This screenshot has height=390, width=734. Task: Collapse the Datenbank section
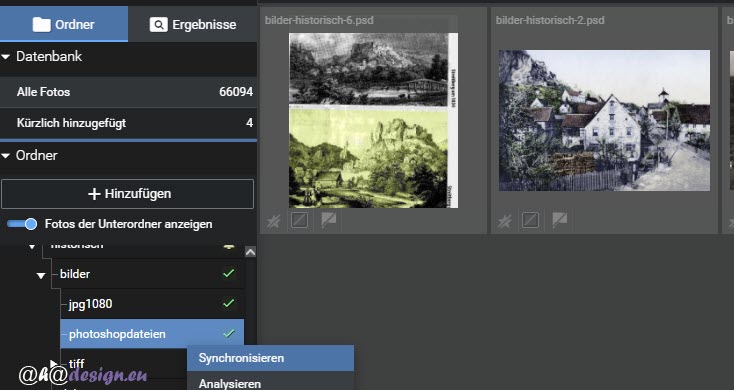(x=6, y=57)
